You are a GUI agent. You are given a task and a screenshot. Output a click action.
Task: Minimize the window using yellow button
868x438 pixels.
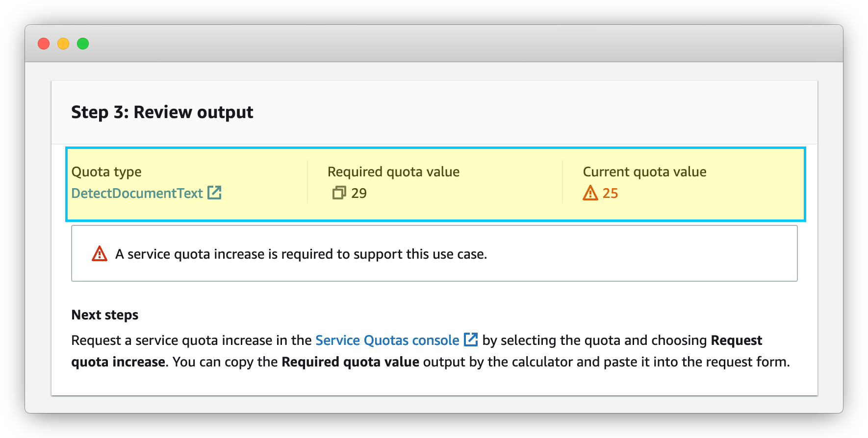[x=63, y=44]
